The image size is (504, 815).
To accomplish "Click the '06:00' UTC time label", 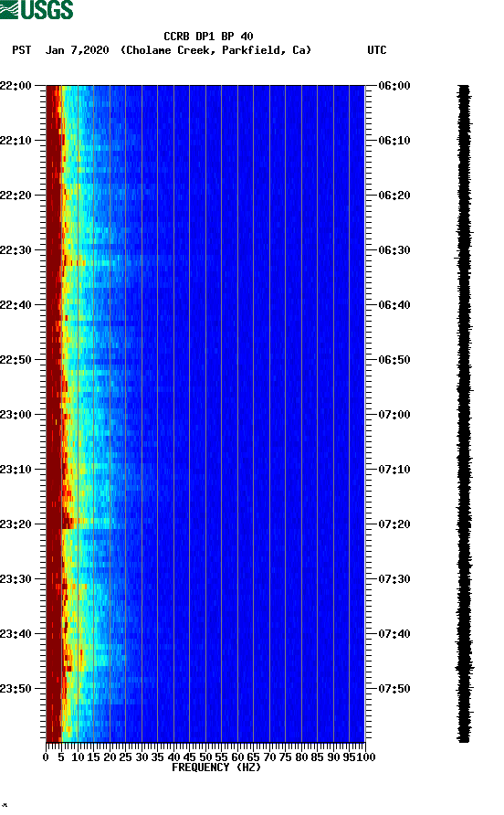I will [394, 86].
